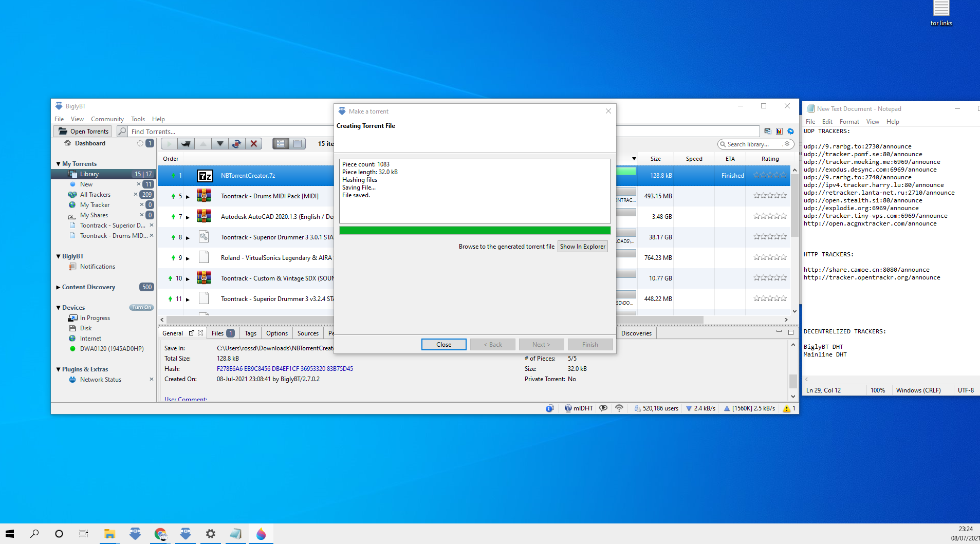Click the yellow warning status bar icon
The height and width of the screenshot is (544, 980).
point(786,409)
